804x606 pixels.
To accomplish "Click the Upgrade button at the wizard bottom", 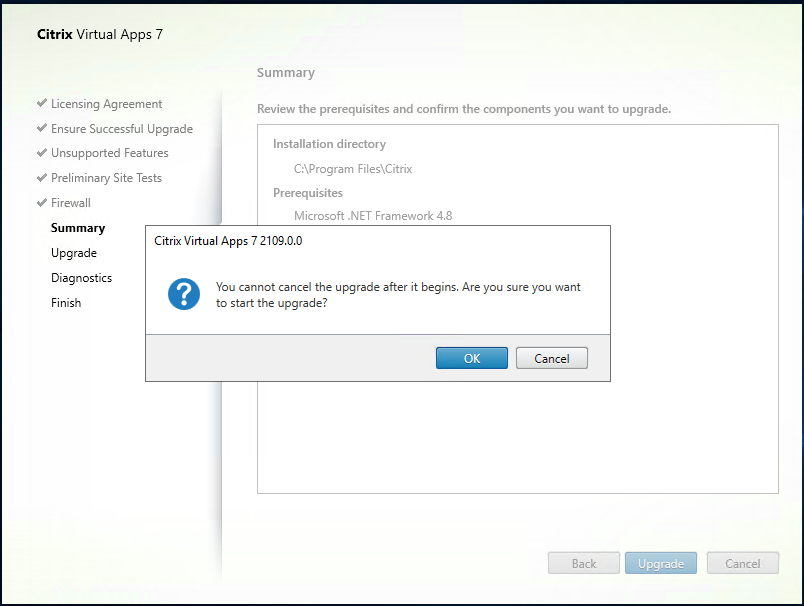I will click(x=660, y=563).
